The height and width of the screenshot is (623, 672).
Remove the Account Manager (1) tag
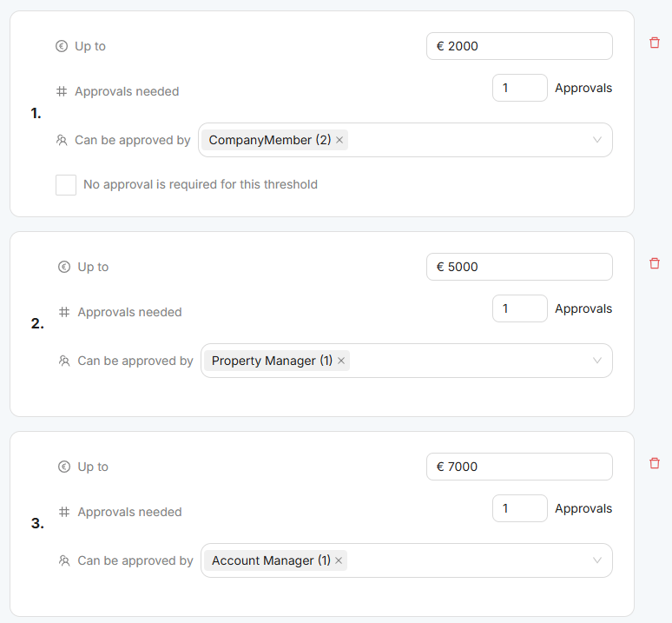[339, 560]
